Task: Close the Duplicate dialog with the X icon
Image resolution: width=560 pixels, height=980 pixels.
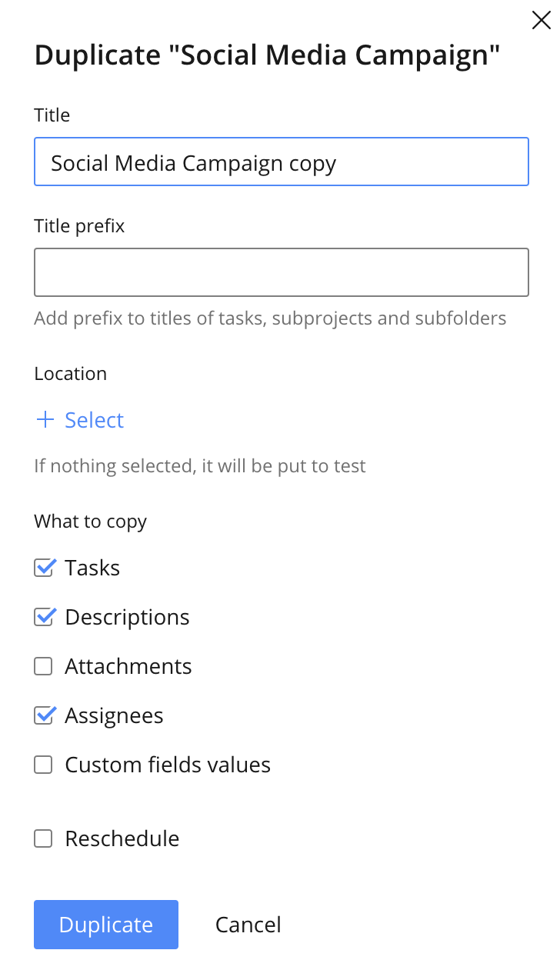Action: [542, 20]
